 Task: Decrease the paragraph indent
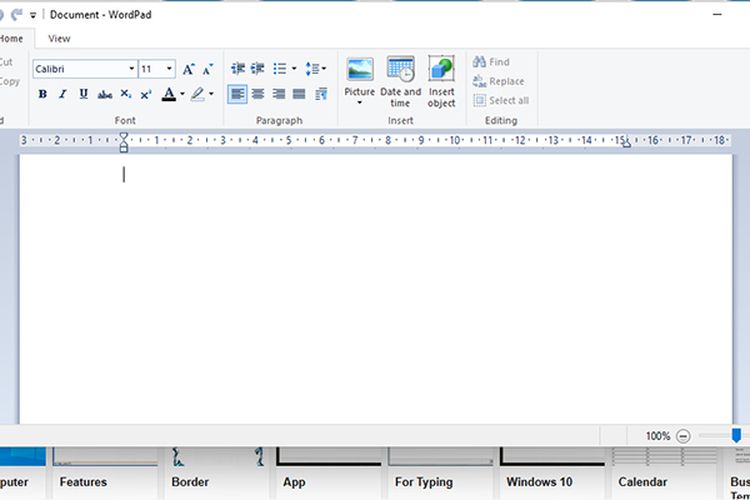[238, 68]
